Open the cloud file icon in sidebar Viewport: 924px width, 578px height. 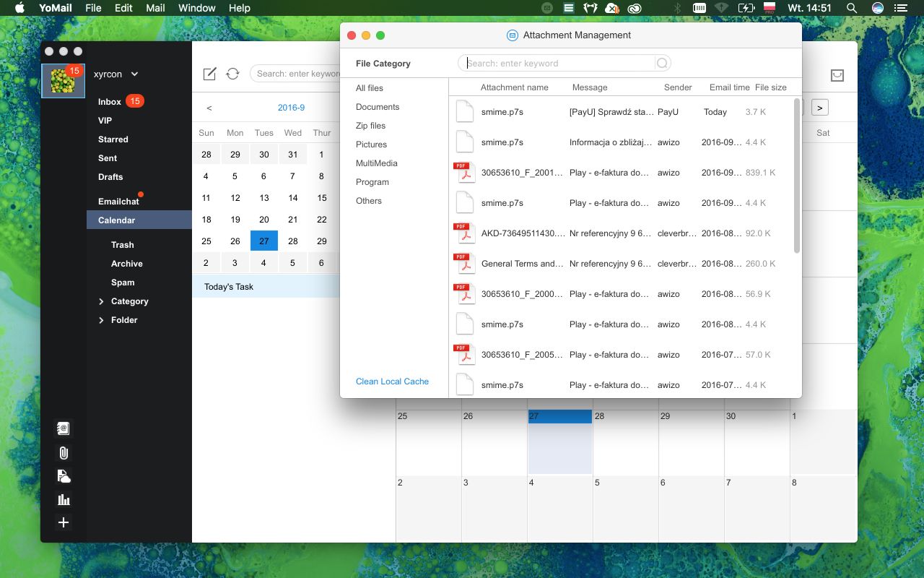tap(64, 476)
